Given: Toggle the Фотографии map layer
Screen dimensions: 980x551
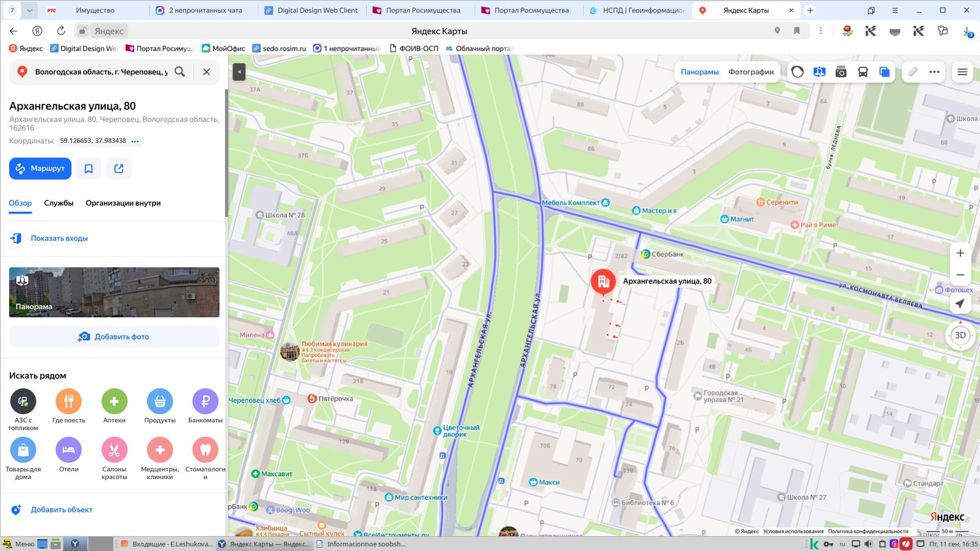Looking at the screenshot, I should pyautogui.click(x=751, y=72).
